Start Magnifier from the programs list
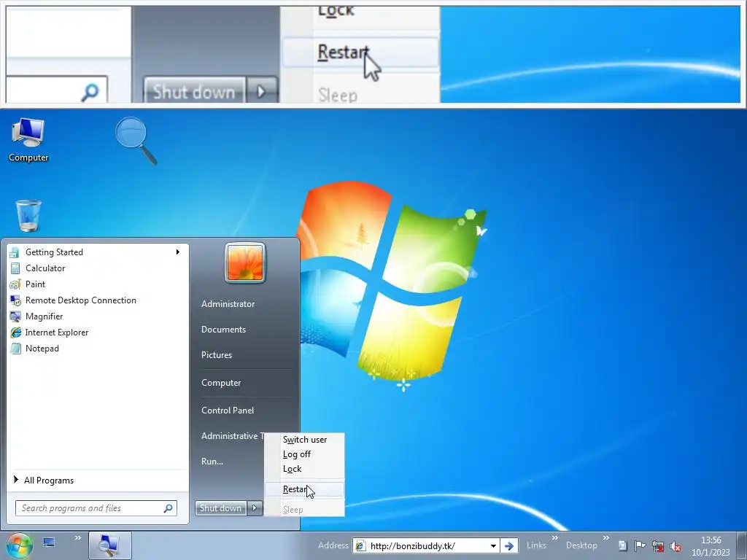The height and width of the screenshot is (560, 747). point(98,316)
